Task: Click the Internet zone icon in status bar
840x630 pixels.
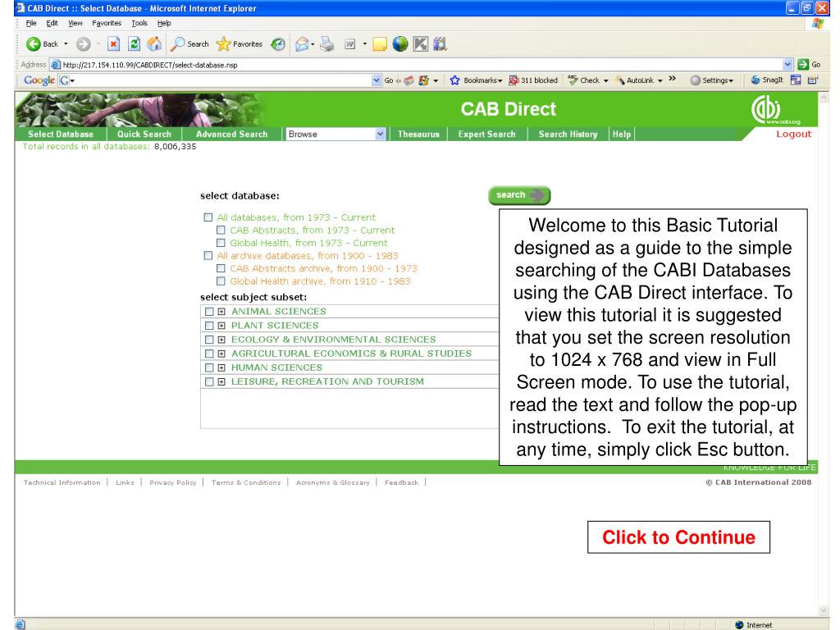Action: click(739, 624)
